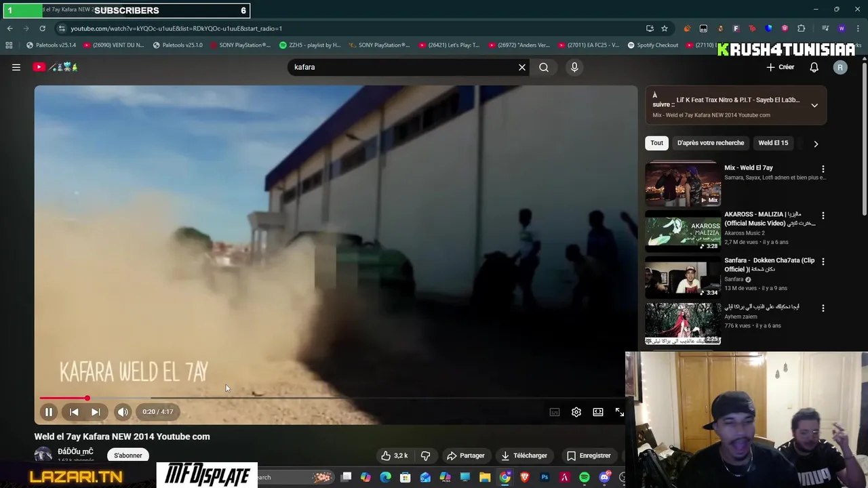Open the AKAROSS MALIZIA video thumbnail
The width and height of the screenshot is (868, 488).
(x=683, y=230)
